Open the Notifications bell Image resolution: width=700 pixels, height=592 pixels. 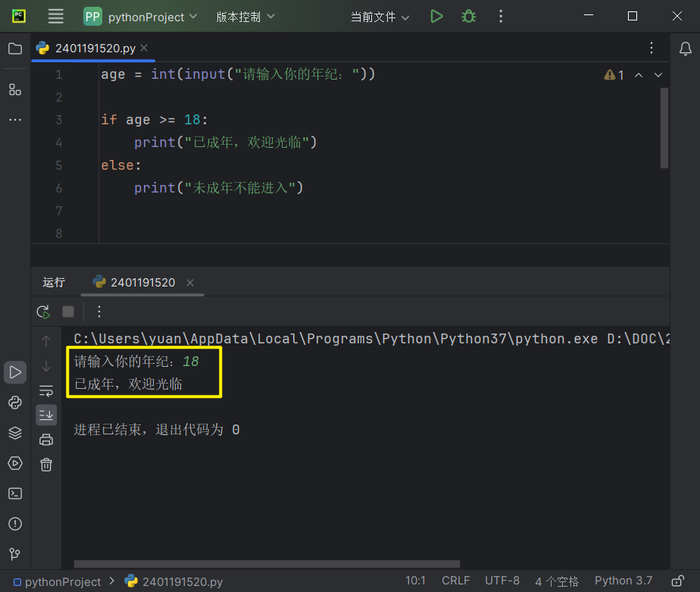[x=686, y=49]
